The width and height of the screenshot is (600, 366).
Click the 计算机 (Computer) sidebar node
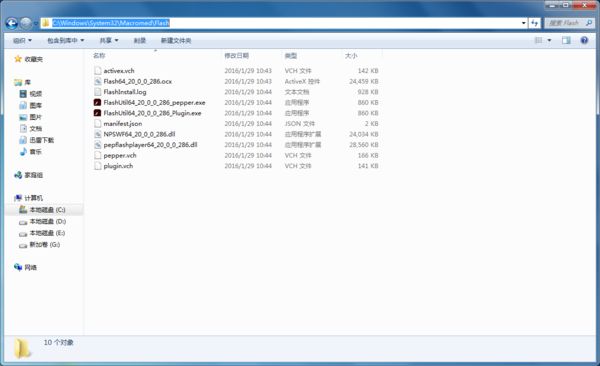click(28, 198)
